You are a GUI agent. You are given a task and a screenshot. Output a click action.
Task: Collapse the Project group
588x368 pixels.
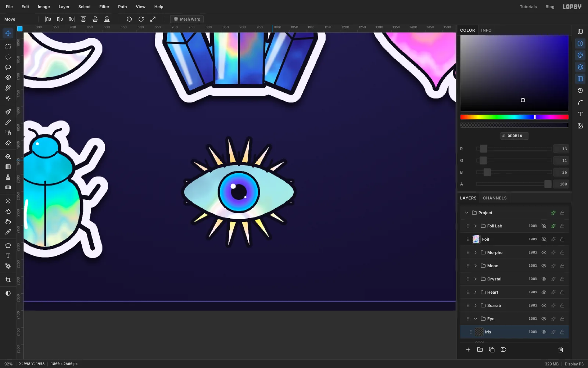467,213
